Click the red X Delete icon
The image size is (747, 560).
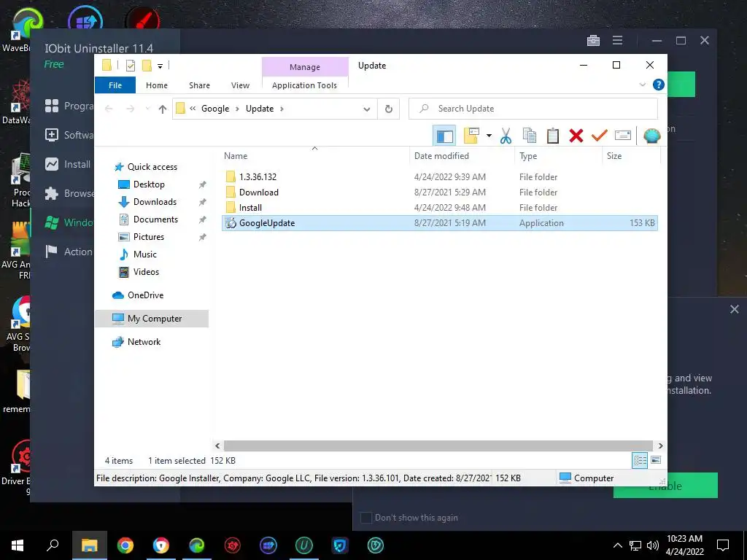click(x=576, y=136)
